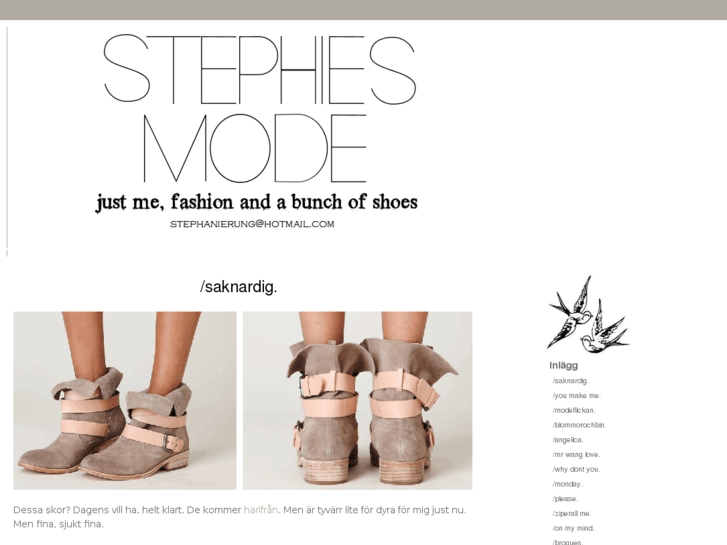727x545 pixels.
Task: Open sidebar post /angelica.
Action: click(x=568, y=440)
